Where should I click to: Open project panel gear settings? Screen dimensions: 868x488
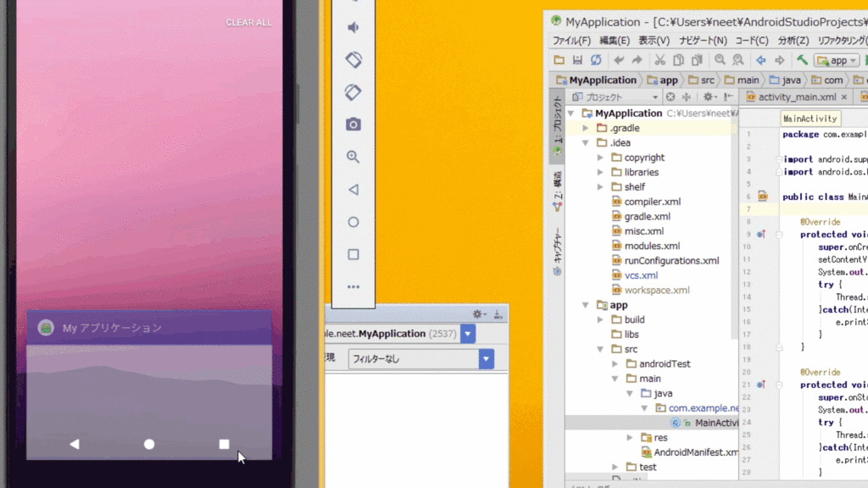pyautogui.click(x=709, y=97)
